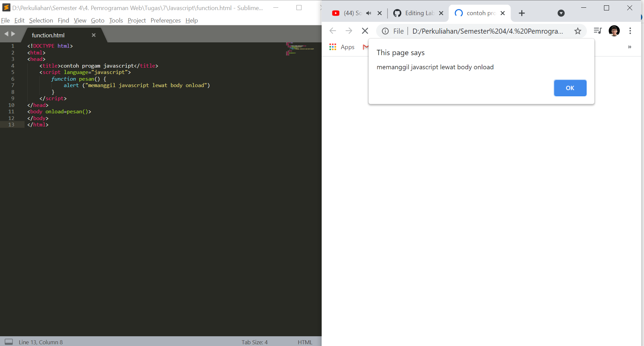Close the function.html tab in Sublime

93,35
